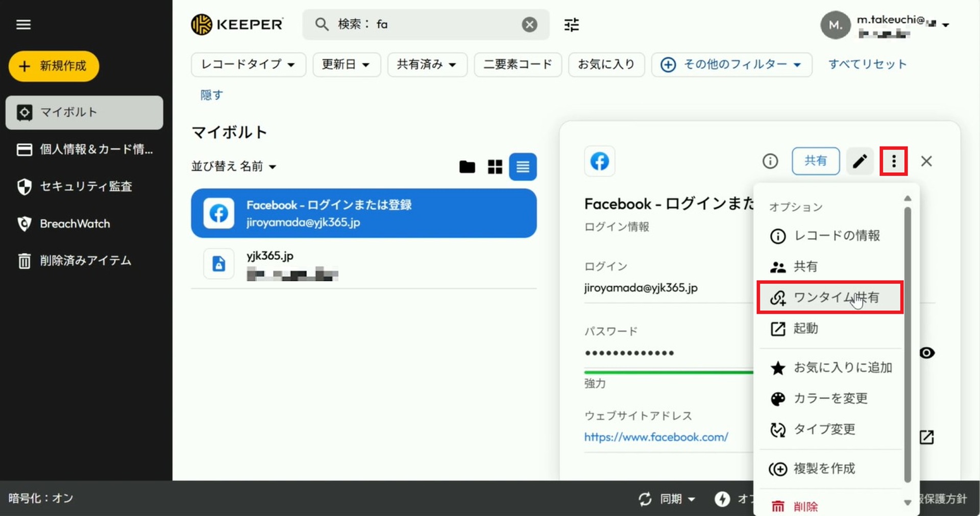
Task: Click the filter settings sliders icon
Action: [571, 24]
